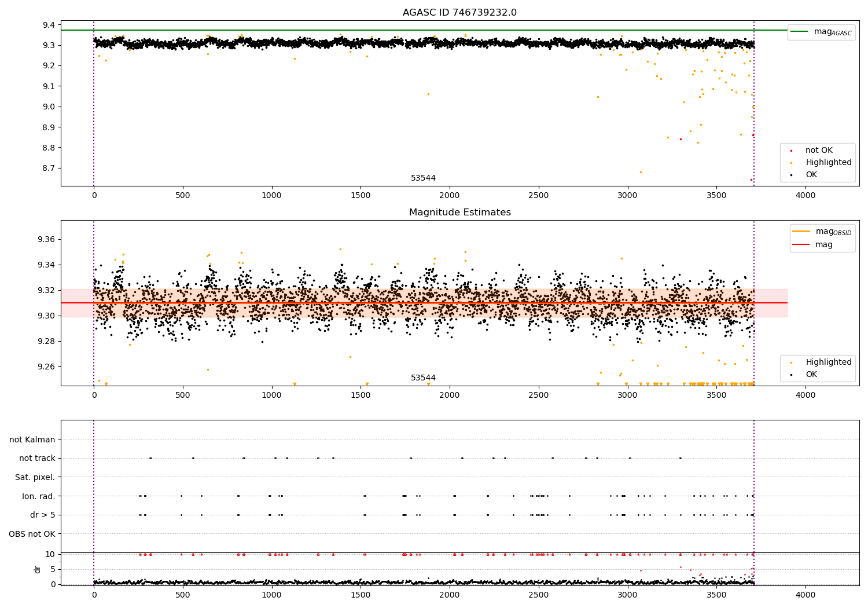
Task: Click the 'AGASC ID 746739232.0' plot title
Action: tap(459, 13)
